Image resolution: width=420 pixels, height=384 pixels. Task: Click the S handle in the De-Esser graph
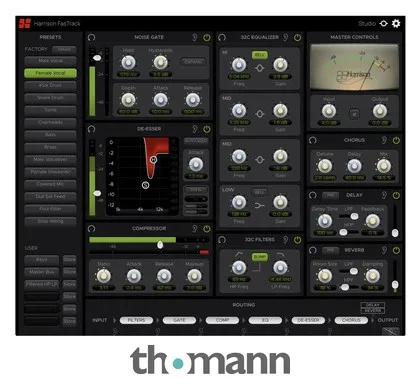click(x=145, y=185)
